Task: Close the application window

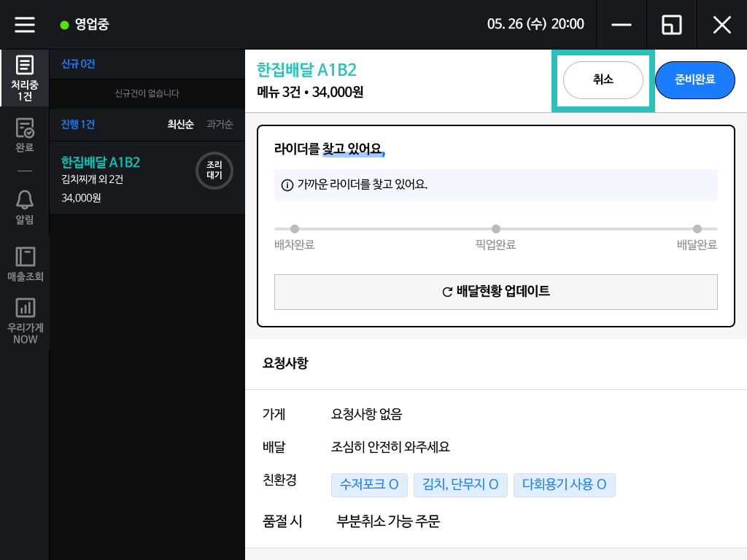Action: tap(722, 24)
